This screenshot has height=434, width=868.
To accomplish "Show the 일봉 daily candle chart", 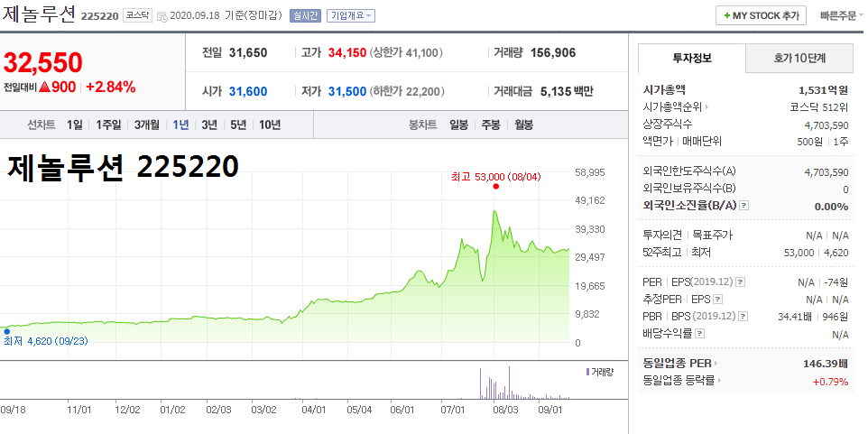I will (x=459, y=125).
